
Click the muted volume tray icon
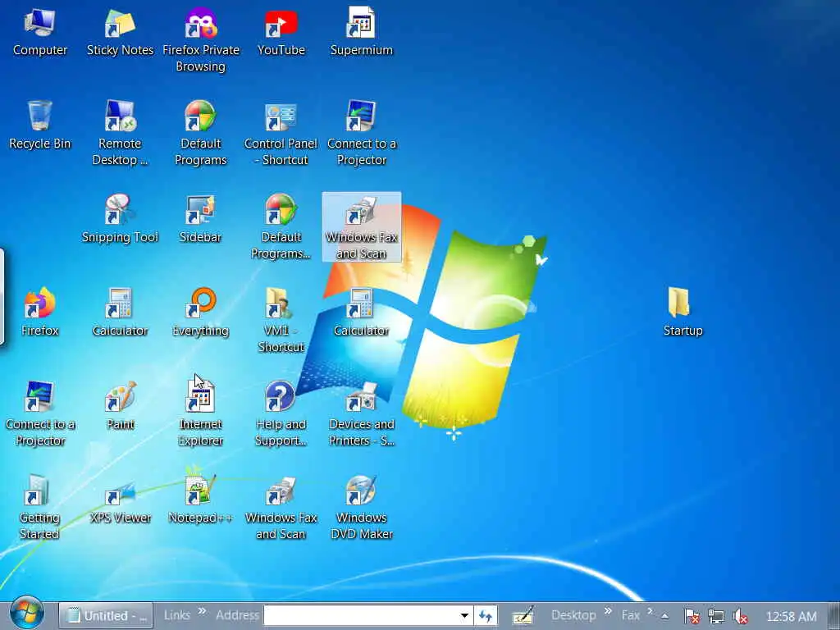pyautogui.click(x=741, y=617)
